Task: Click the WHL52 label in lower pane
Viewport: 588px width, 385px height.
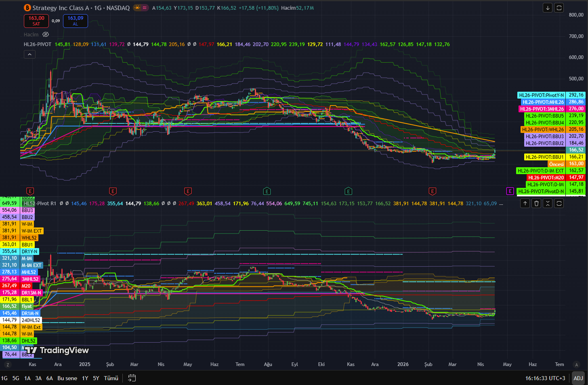Action: tap(29, 238)
